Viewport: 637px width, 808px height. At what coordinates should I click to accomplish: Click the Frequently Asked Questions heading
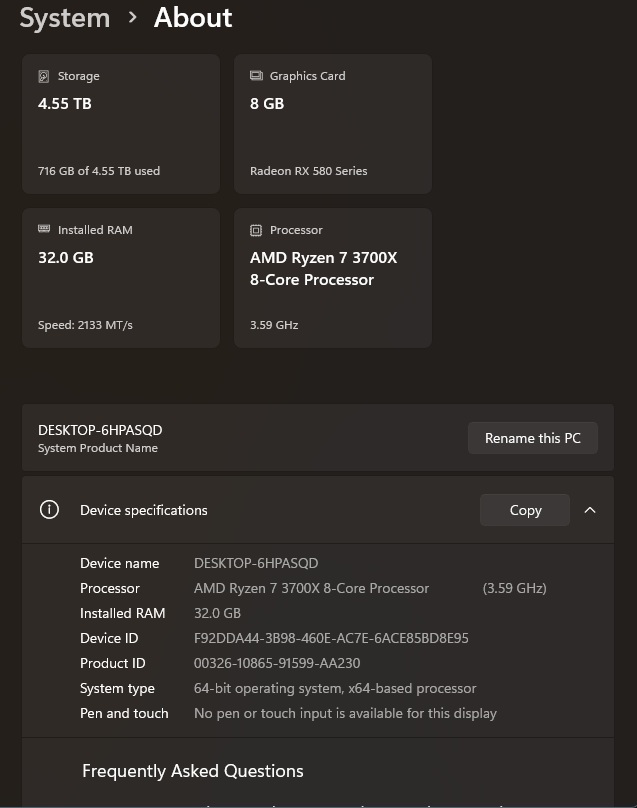click(x=193, y=771)
